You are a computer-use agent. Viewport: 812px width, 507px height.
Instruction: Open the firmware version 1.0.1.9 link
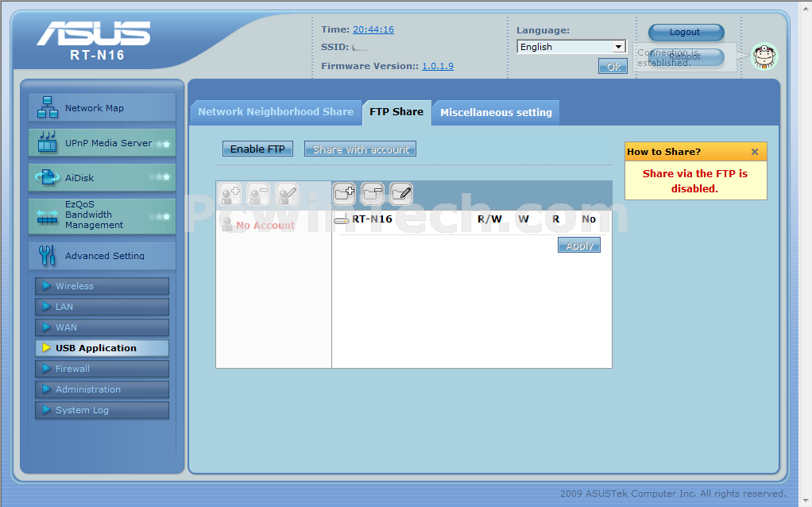pyautogui.click(x=438, y=66)
